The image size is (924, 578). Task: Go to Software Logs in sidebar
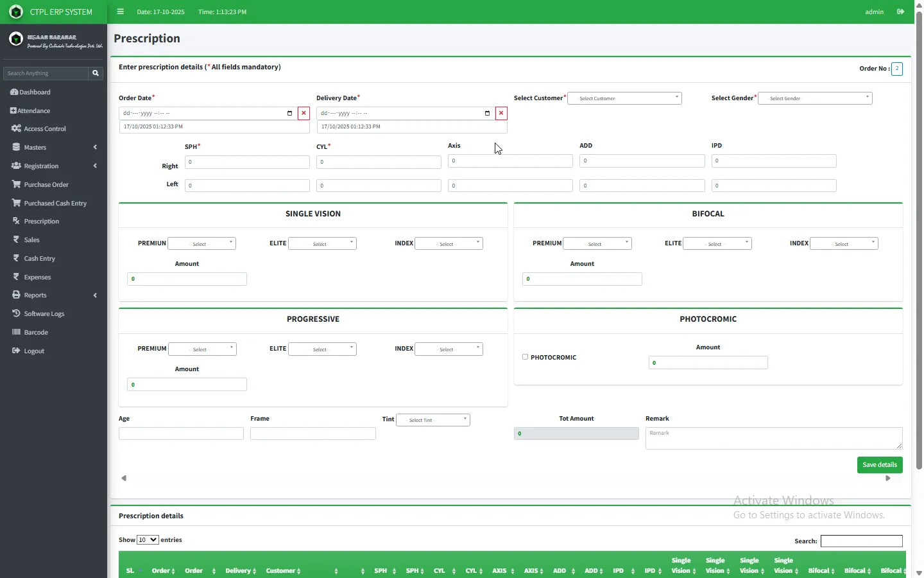pos(44,314)
